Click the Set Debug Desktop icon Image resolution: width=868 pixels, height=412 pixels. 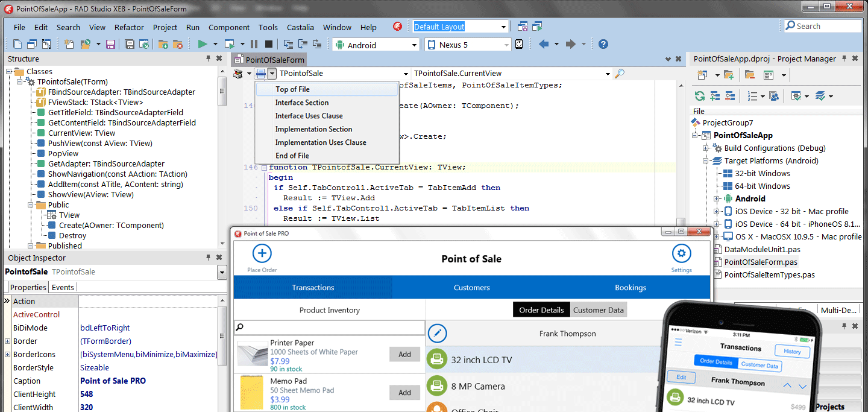[537, 27]
